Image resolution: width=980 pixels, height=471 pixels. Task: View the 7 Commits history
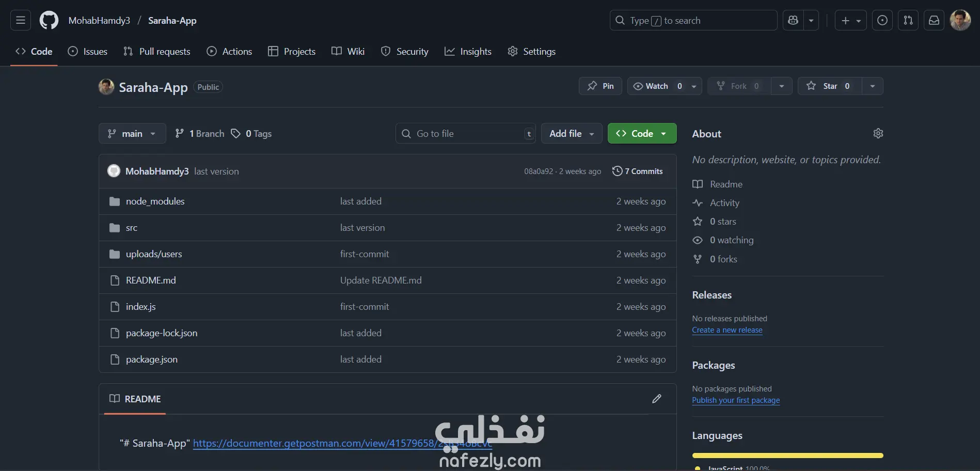(x=638, y=171)
